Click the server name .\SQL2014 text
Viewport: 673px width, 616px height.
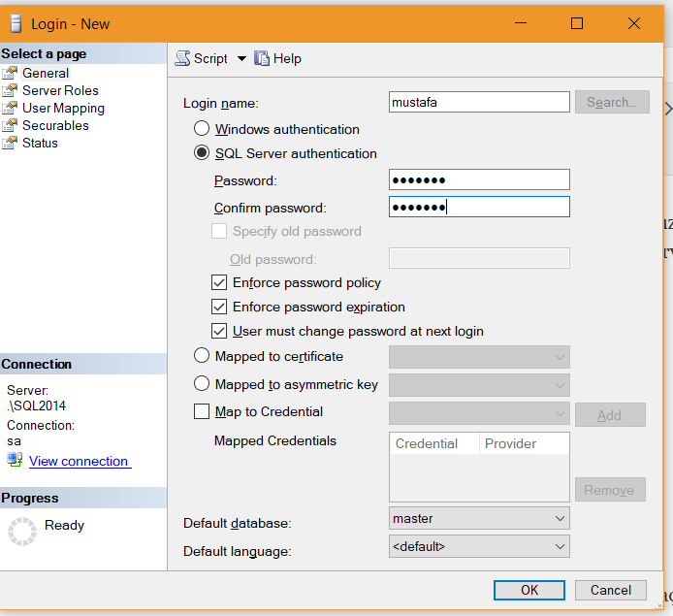click(37, 405)
